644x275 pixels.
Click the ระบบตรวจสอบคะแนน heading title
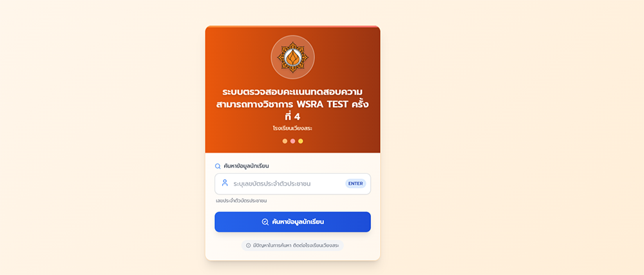(292, 104)
